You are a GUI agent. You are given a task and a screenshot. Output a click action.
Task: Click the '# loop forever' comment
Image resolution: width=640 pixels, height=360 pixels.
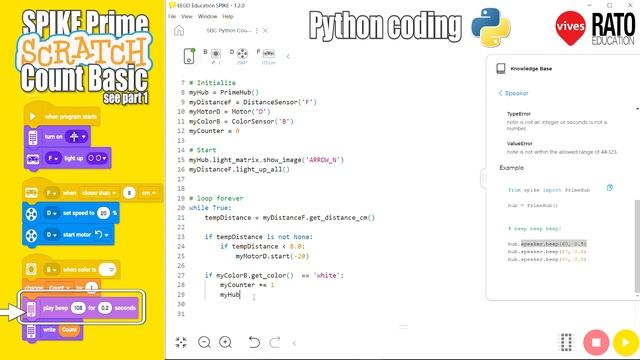[x=216, y=198]
